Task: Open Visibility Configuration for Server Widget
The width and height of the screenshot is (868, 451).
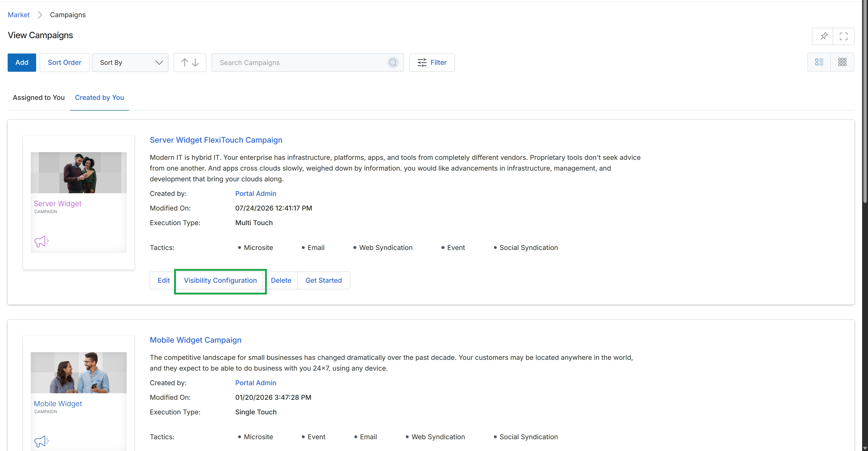Action: click(x=220, y=280)
